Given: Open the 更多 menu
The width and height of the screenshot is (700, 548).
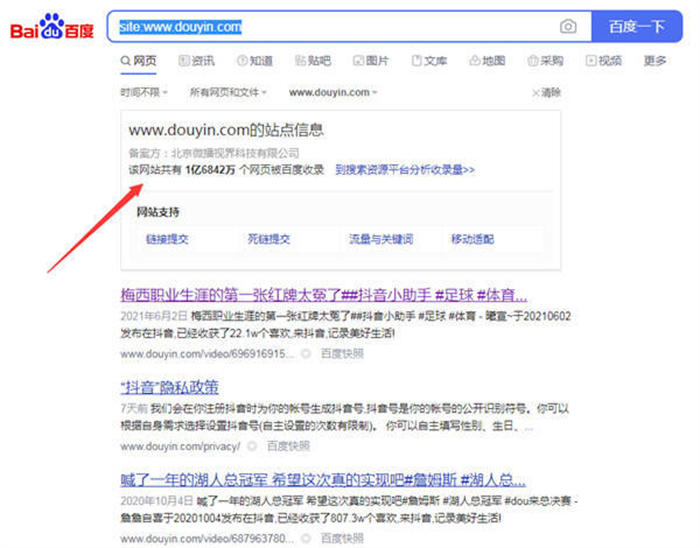Looking at the screenshot, I should 655,61.
